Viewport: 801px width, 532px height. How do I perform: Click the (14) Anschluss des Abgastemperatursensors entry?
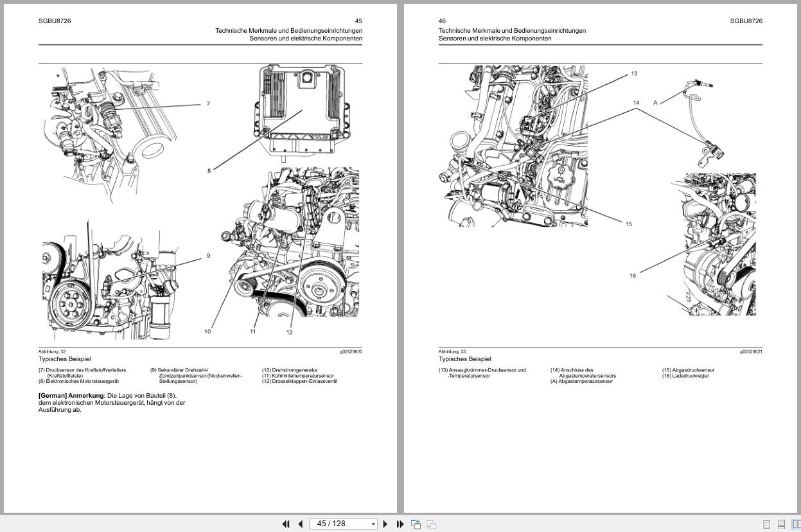(x=583, y=373)
